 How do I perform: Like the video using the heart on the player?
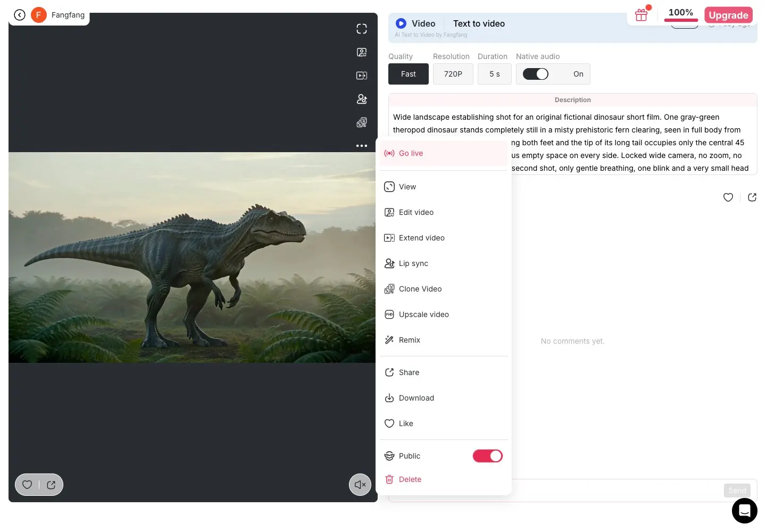point(27,485)
